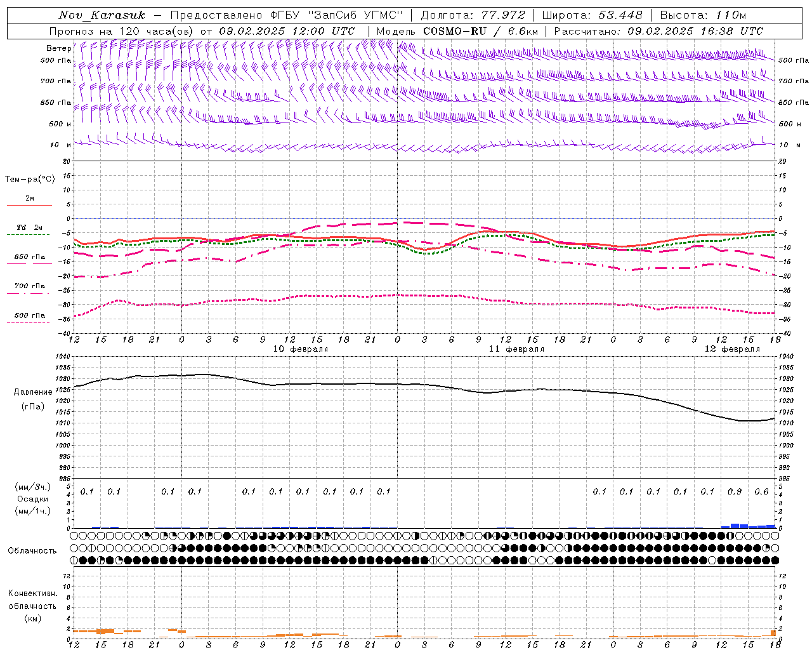Click the Тем-ра(°C) axis title

(x=30, y=180)
